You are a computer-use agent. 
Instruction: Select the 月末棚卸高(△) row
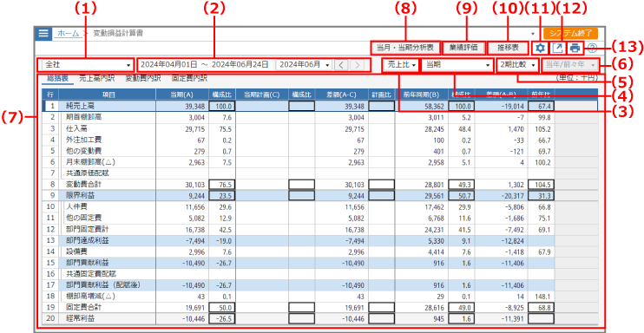[x=319, y=162]
